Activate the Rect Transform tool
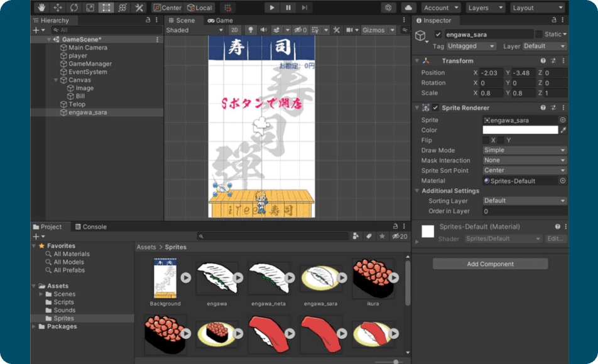The image size is (598, 364). 106,8
